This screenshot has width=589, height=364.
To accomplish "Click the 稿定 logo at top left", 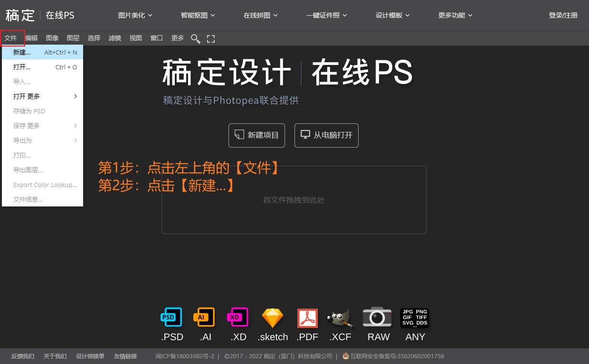I will tap(20, 15).
